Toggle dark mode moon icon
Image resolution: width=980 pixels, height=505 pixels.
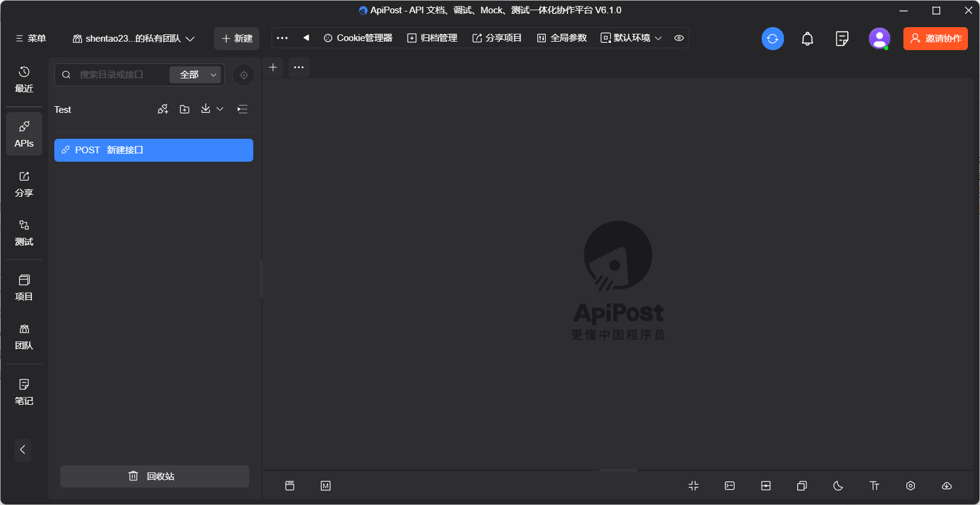pos(838,486)
